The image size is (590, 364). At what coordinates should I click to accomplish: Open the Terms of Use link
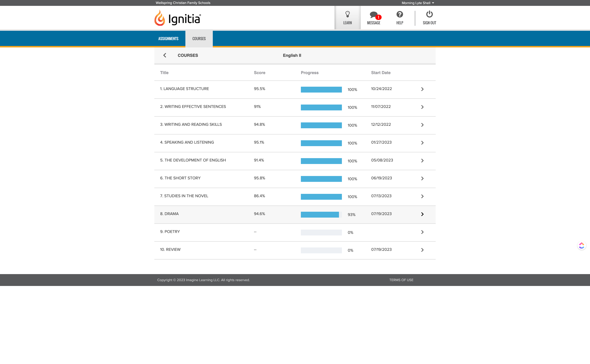pyautogui.click(x=401, y=280)
